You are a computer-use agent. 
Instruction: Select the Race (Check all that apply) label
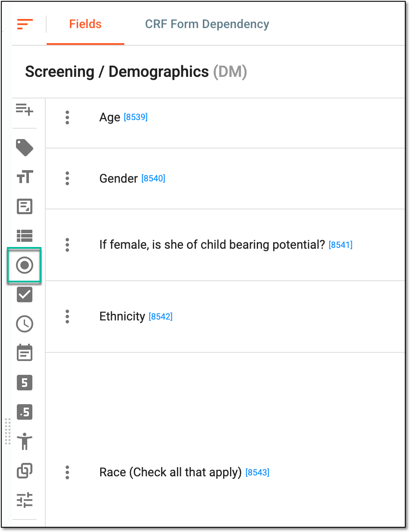[170, 472]
